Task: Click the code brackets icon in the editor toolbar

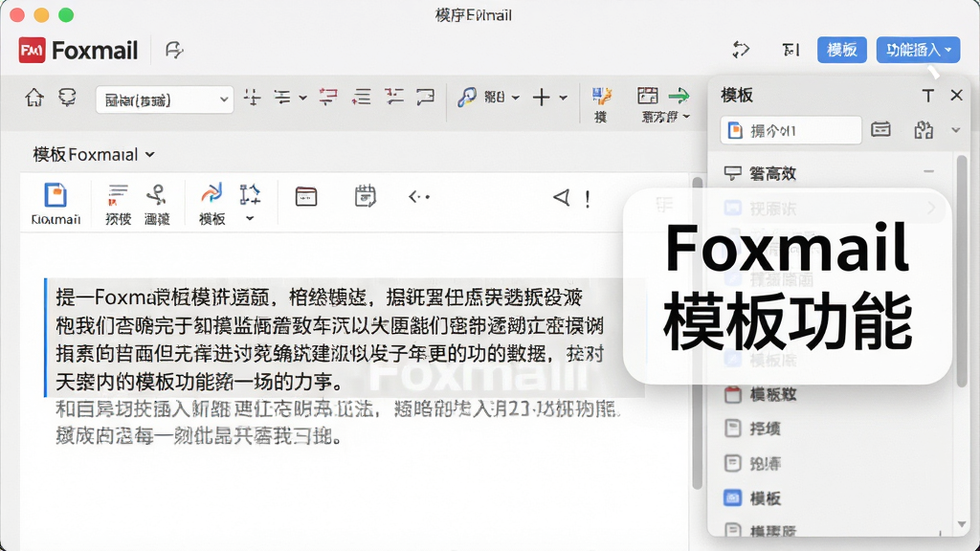Action: [419, 197]
